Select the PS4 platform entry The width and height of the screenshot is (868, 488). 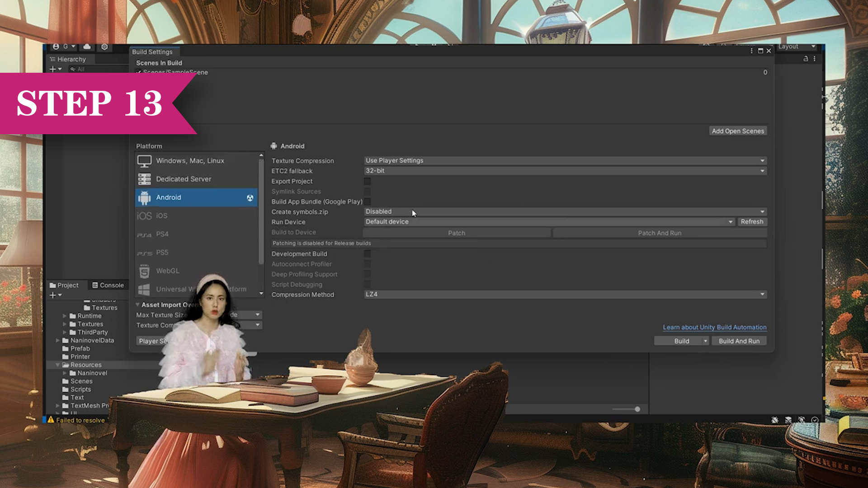tap(162, 234)
